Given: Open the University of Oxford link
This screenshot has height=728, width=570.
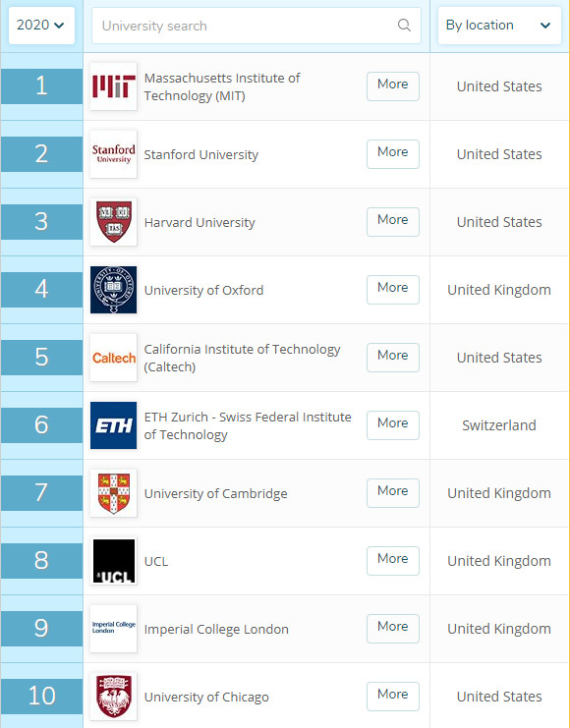Looking at the screenshot, I should click(203, 290).
